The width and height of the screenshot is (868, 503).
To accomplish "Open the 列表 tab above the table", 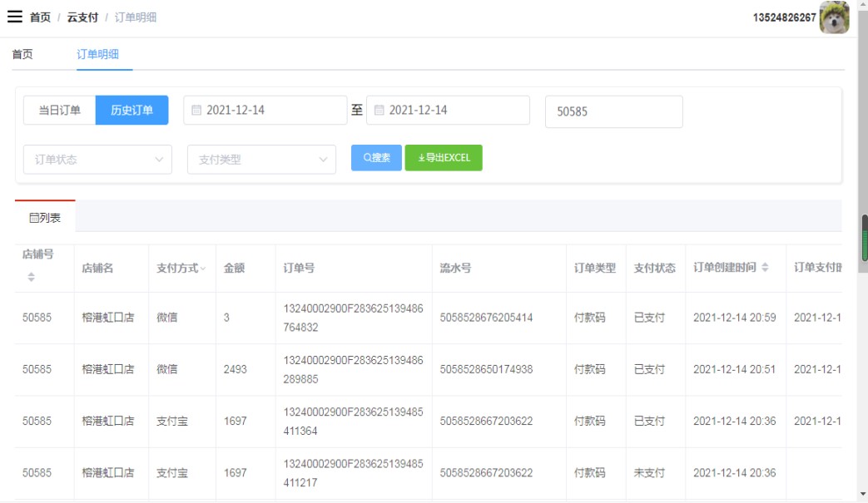I will click(x=45, y=218).
